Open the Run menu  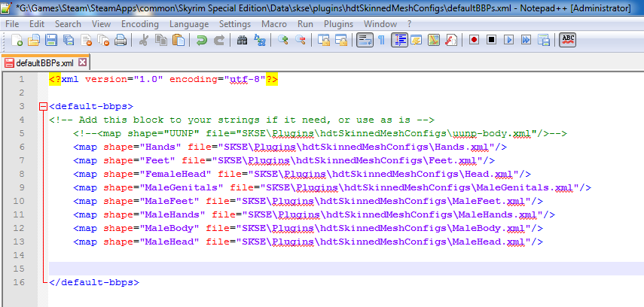click(x=305, y=24)
